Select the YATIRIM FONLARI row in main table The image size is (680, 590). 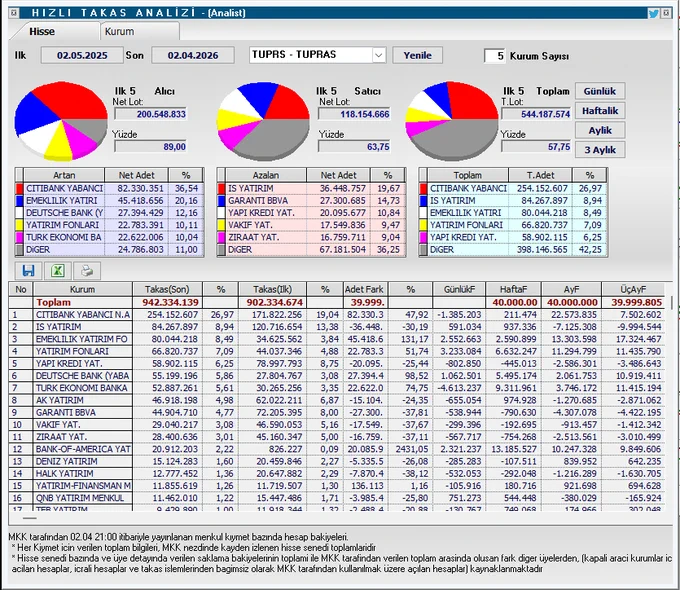(336, 351)
